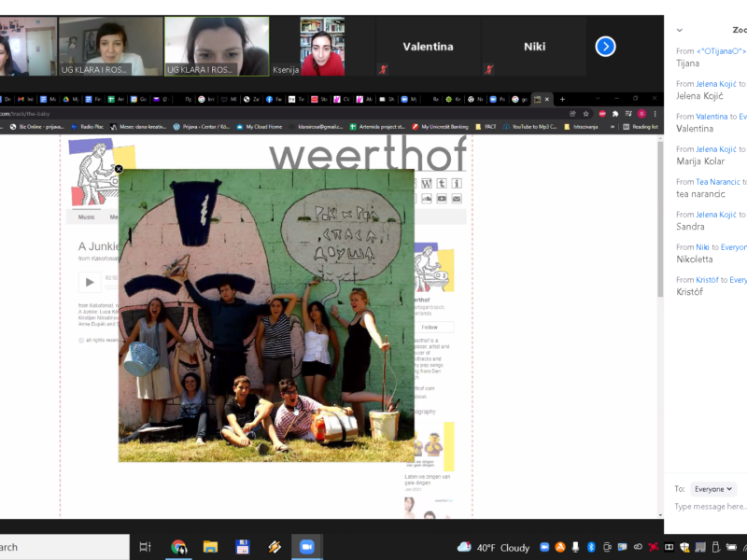Click the Windows Security shield tray icon
747x560 pixels.
(x=684, y=547)
